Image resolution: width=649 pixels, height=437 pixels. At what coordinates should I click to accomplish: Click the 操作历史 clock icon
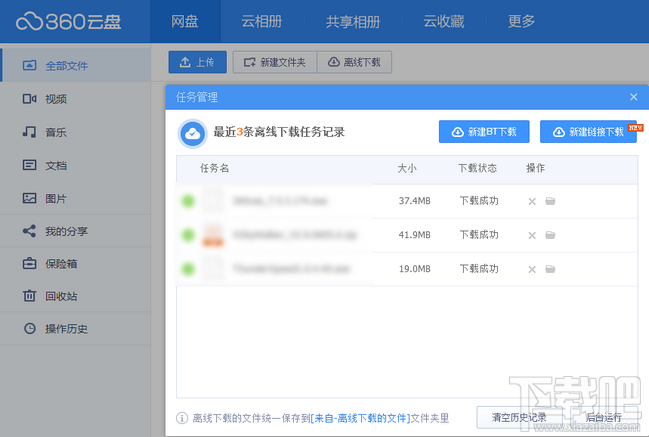(29, 329)
